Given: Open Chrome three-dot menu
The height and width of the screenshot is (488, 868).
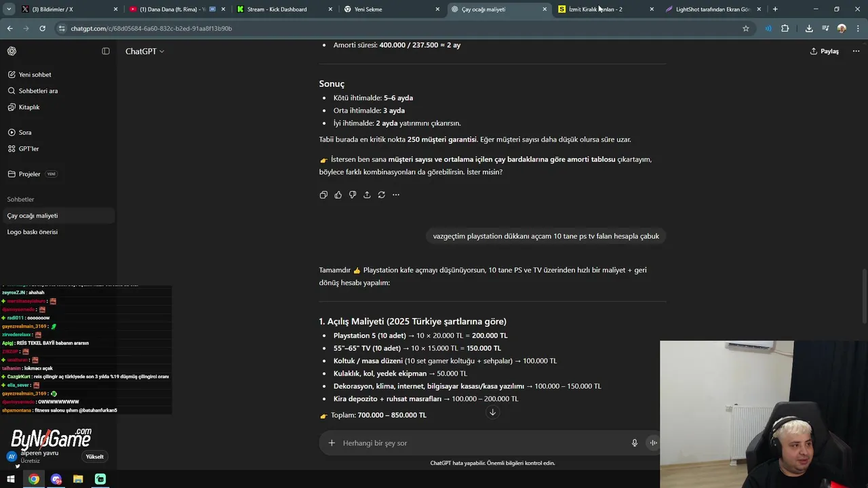Looking at the screenshot, I should click(x=858, y=28).
